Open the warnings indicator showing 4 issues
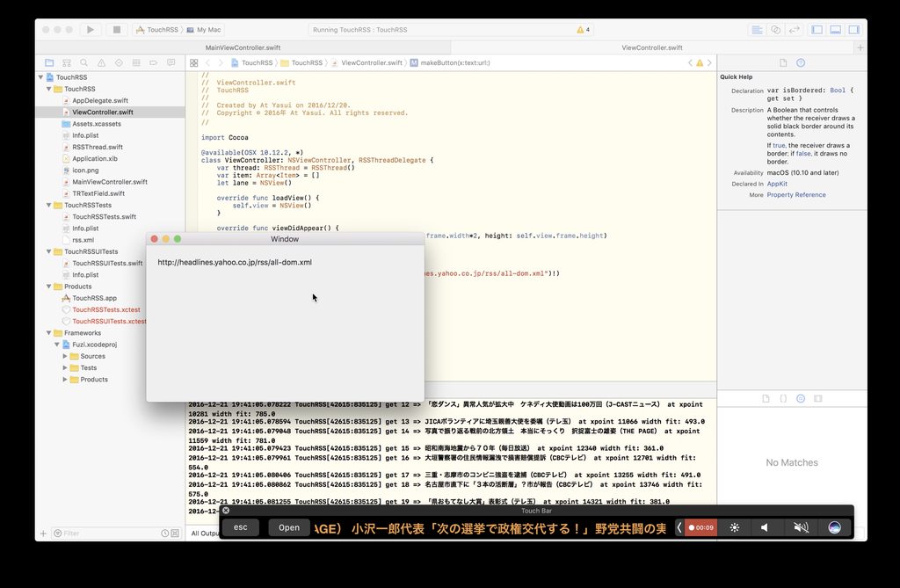Image resolution: width=900 pixels, height=588 pixels. (584, 29)
